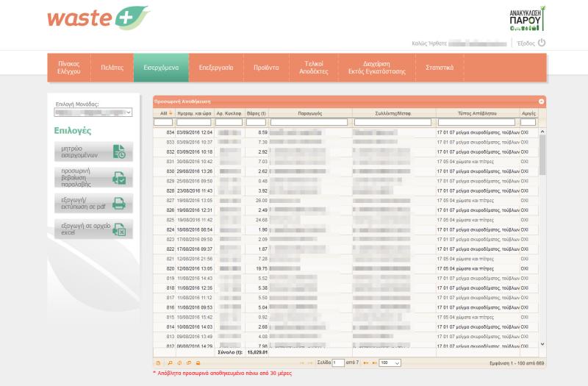Viewport: 588px width, 386px height.
Task: Click the first icon in grid footer toolbar
Action: [x=158, y=363]
